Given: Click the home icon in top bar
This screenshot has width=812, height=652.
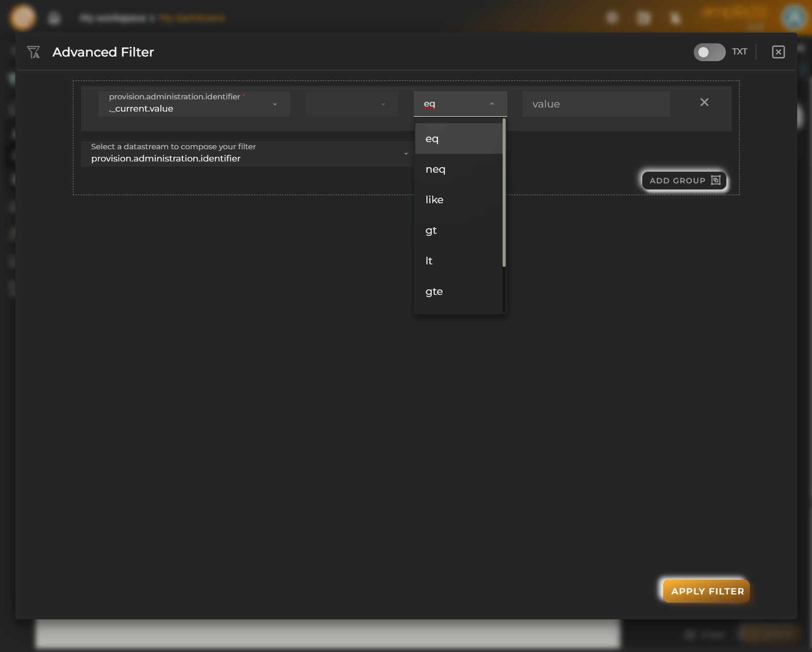Looking at the screenshot, I should [x=54, y=18].
